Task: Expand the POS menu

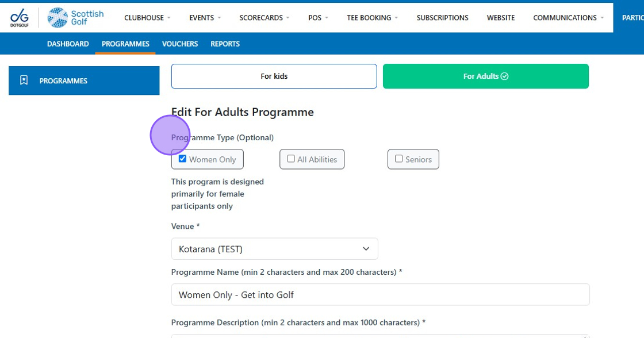Action: pos(318,18)
